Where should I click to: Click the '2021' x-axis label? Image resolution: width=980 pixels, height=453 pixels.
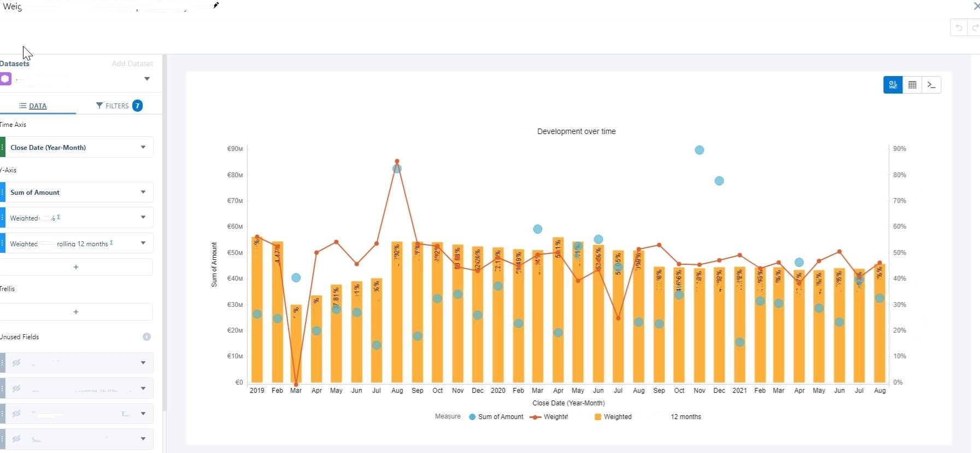(x=740, y=391)
